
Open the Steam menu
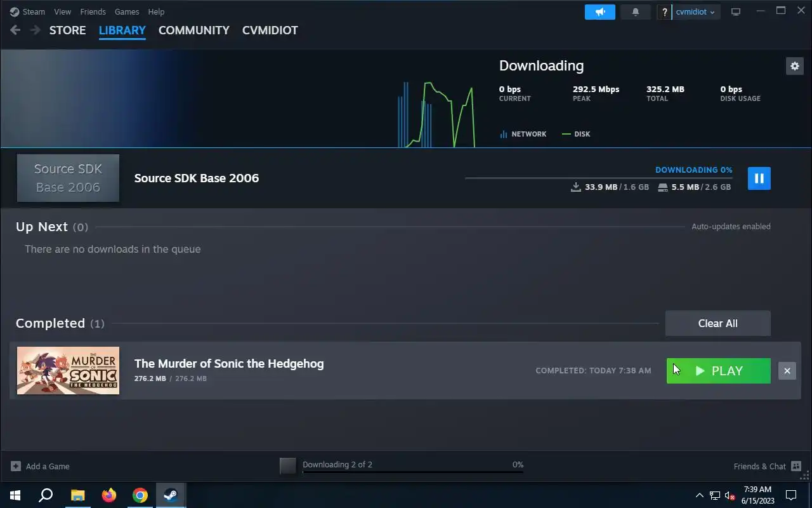(34, 11)
